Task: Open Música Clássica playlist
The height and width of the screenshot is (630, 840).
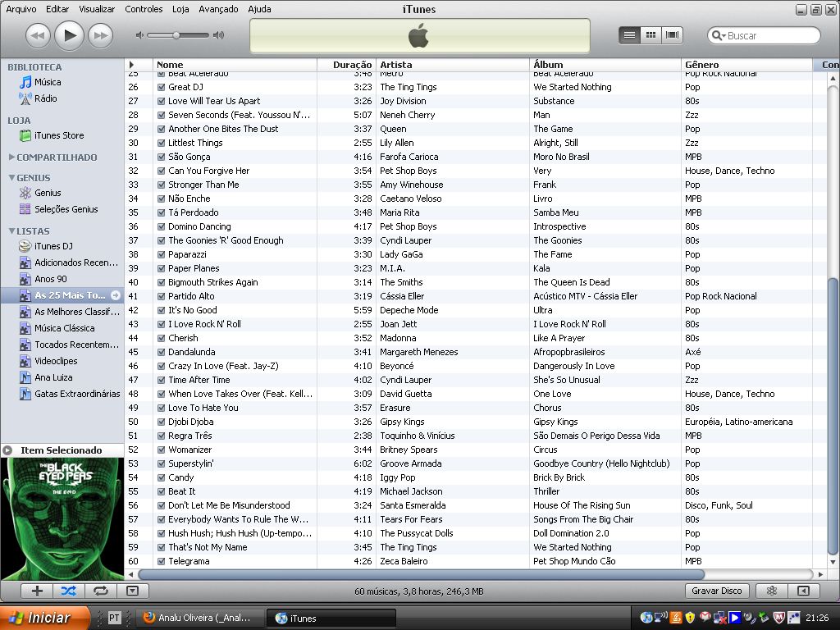Action: pyautogui.click(x=57, y=328)
